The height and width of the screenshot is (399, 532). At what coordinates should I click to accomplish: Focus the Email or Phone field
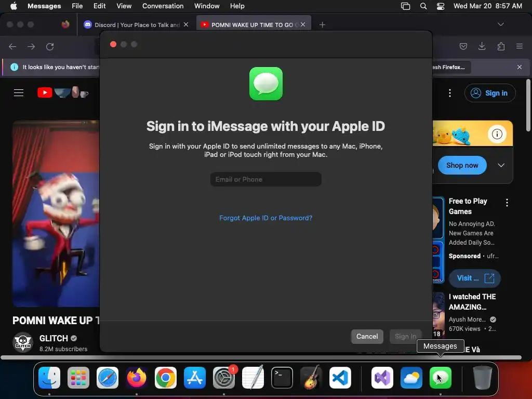click(265, 179)
